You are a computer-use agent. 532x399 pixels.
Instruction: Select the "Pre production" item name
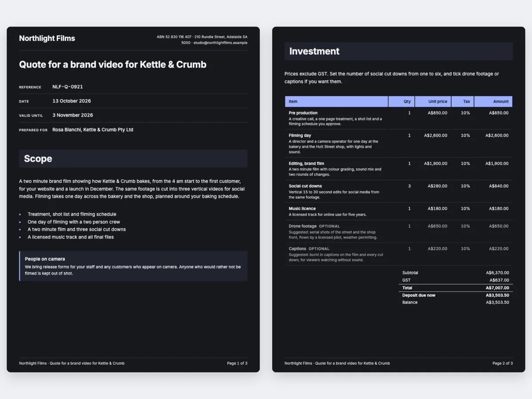click(x=303, y=113)
